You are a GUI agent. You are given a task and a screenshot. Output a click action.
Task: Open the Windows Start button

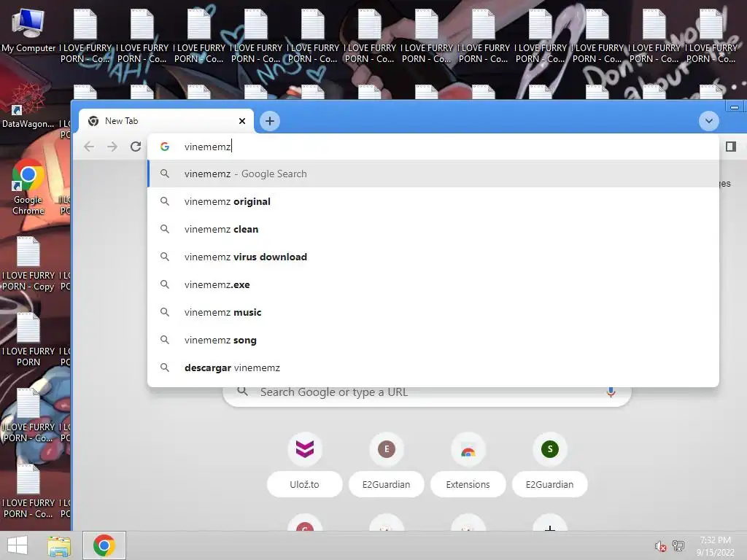[x=18, y=545]
